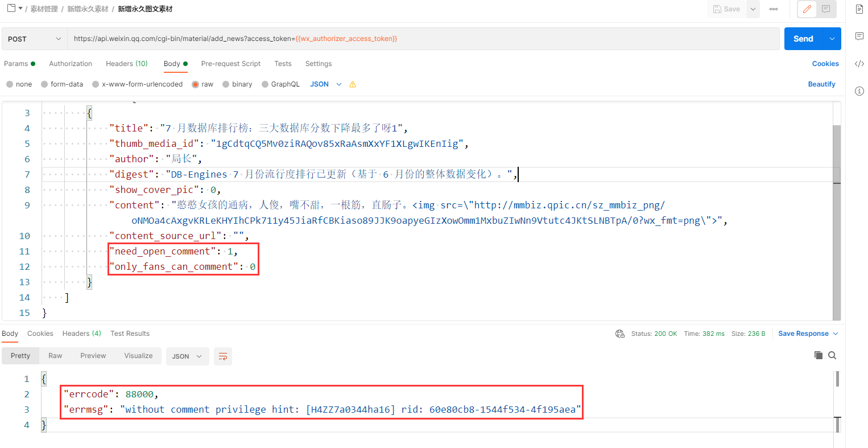Open the request Settings tab
Viewport: 868px width, 448px height.
[319, 64]
